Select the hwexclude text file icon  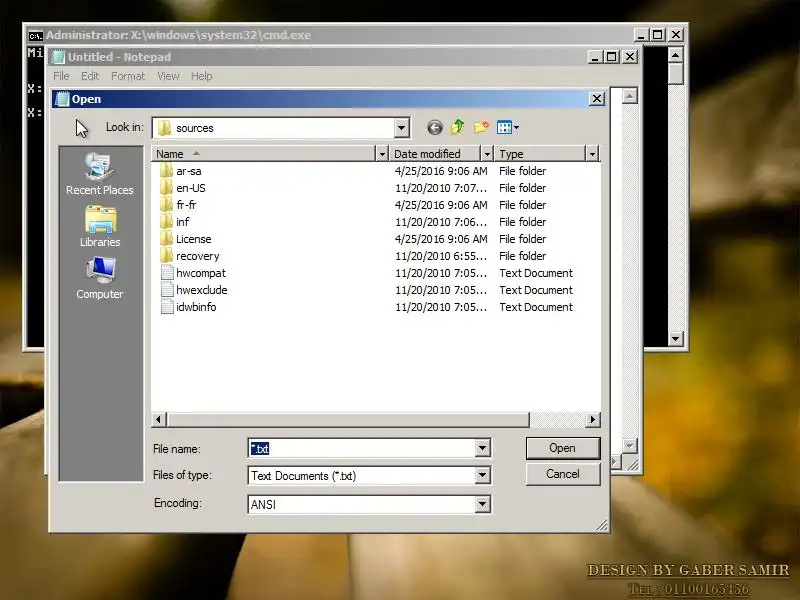pyautogui.click(x=167, y=290)
